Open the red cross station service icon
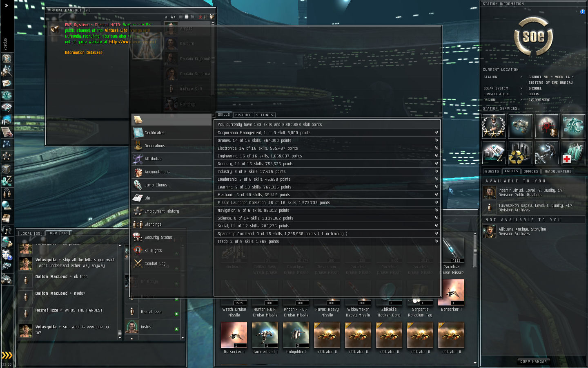Screen dimensions: 588x368 click(x=573, y=153)
